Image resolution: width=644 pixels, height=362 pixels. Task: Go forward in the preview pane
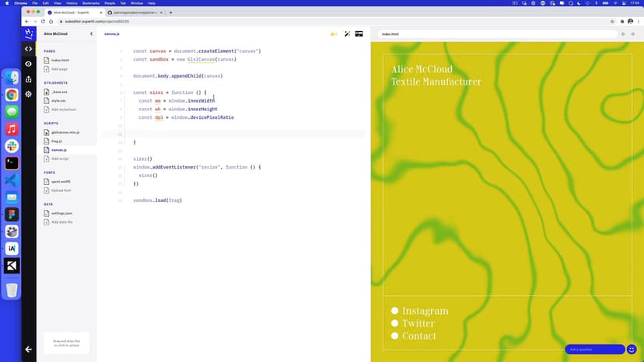pyautogui.click(x=633, y=34)
